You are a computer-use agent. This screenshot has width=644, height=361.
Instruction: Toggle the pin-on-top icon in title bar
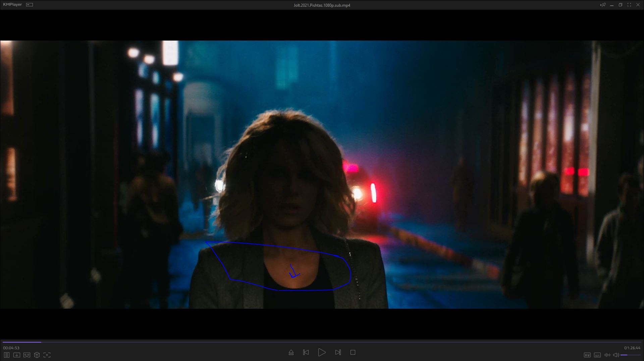(603, 5)
